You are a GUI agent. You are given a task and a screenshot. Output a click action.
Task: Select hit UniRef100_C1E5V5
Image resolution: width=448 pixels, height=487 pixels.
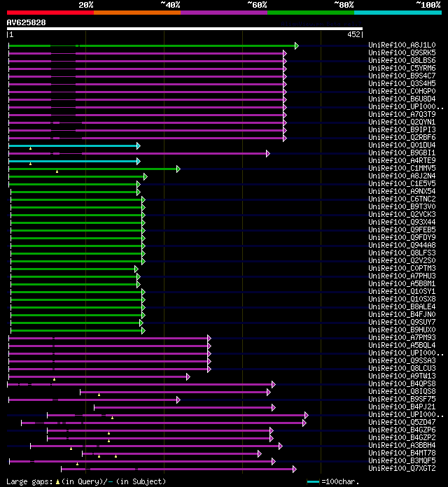point(402,183)
